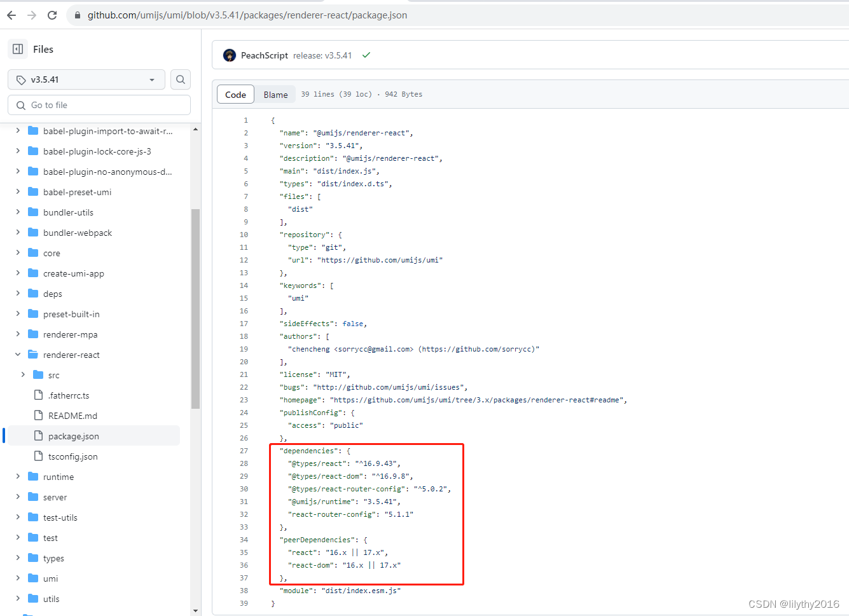Expand the deps folder chevron

[x=18, y=294]
